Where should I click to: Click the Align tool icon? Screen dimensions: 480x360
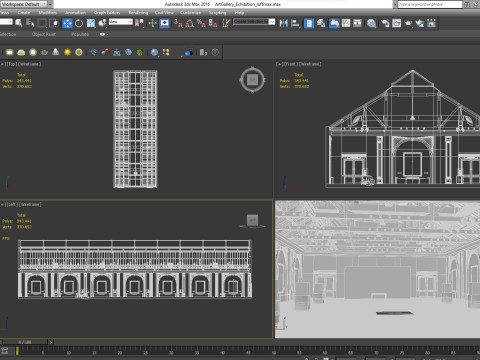click(295, 23)
